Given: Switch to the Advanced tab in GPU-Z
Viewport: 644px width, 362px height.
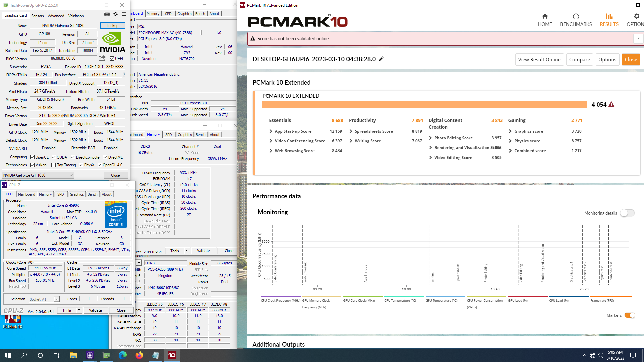Looking at the screenshot, I should coord(56,16).
